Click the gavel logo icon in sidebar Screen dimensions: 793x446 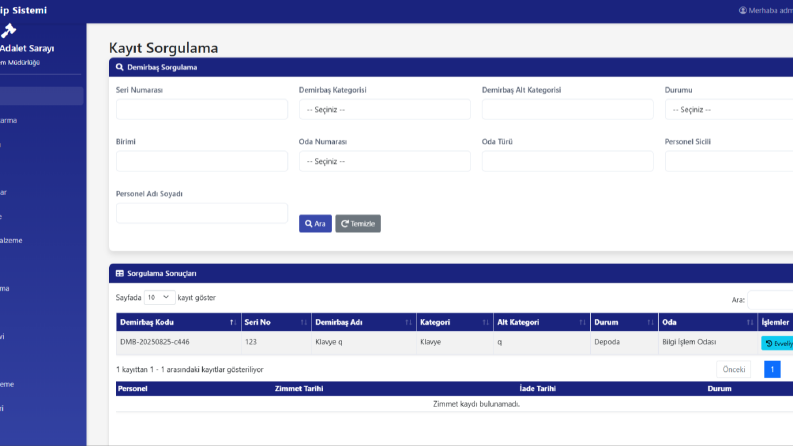tap(8, 31)
